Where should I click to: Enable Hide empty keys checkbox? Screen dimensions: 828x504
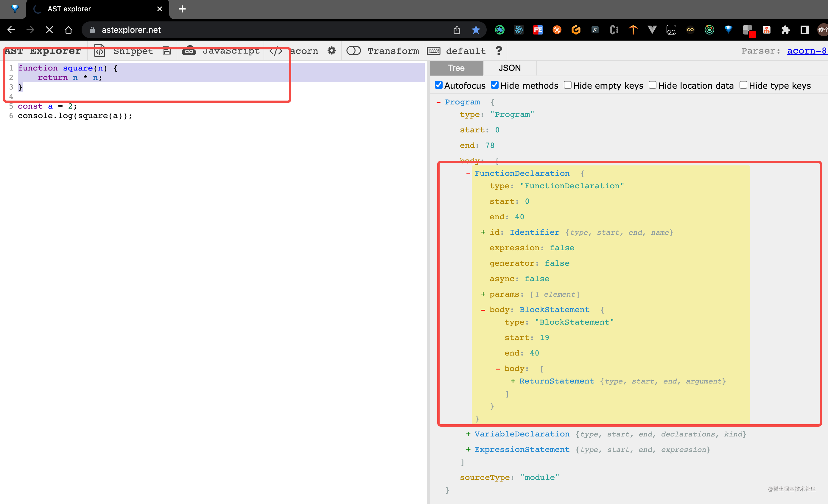tap(567, 85)
